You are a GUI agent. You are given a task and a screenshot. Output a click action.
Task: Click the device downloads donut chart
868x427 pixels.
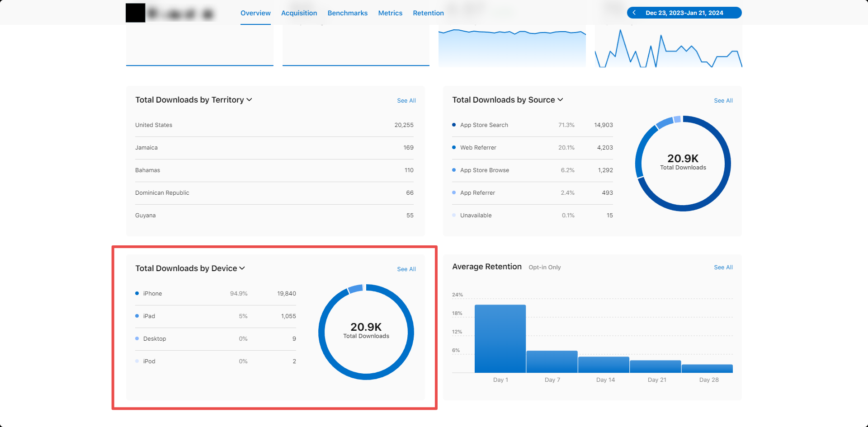pyautogui.click(x=366, y=332)
